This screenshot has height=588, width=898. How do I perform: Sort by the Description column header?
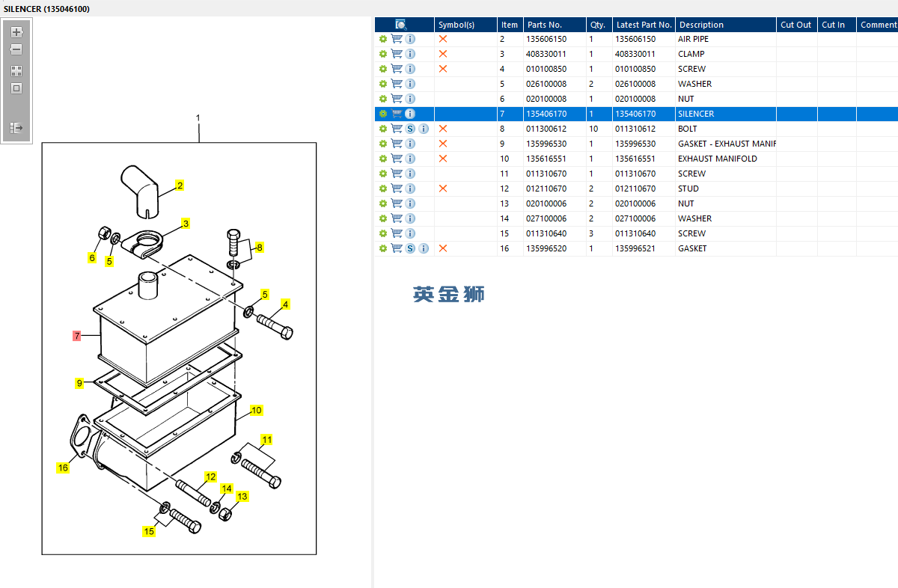click(701, 25)
